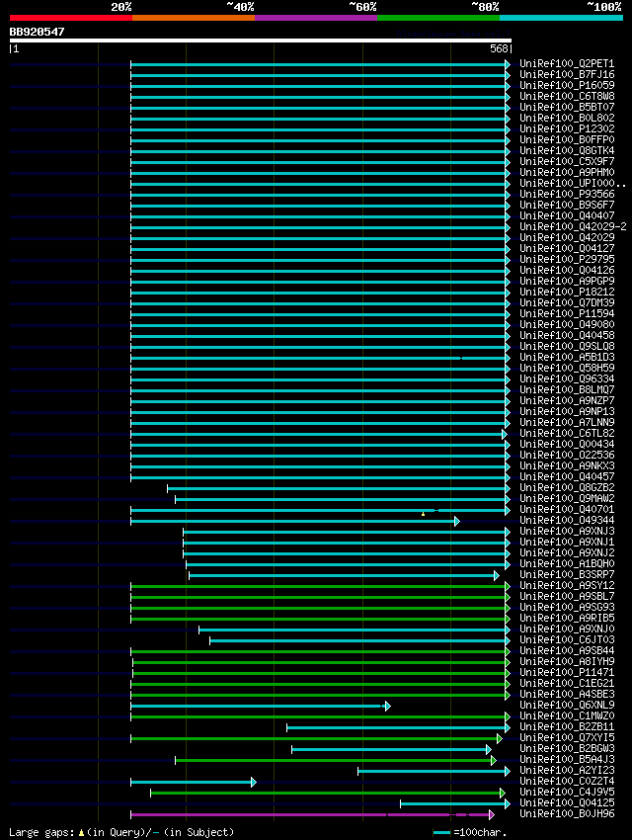
Task: Click UniRef100_A9RIB5 label
Action: point(567,618)
